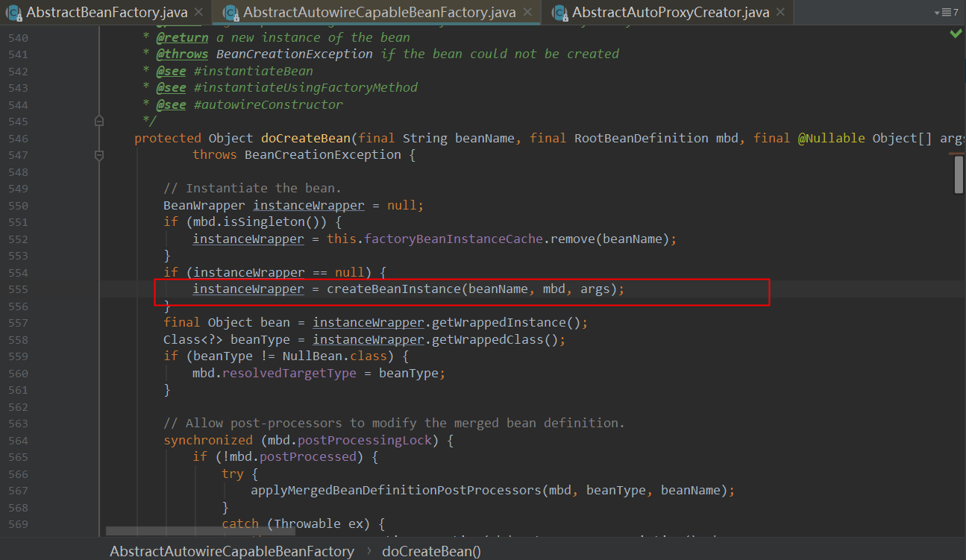Close the AbstractAutoProxyCreator.java tab
Screen dimensions: 966x560
780,13
